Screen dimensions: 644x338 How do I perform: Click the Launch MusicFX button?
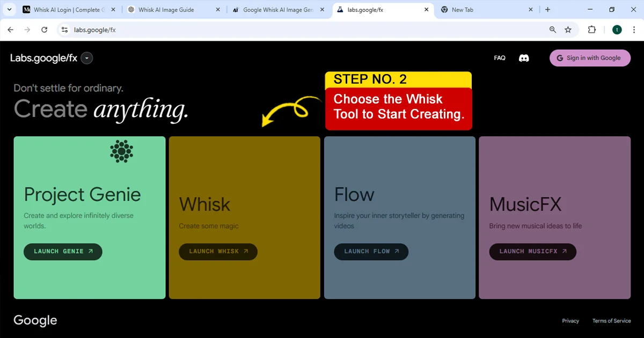(x=533, y=252)
